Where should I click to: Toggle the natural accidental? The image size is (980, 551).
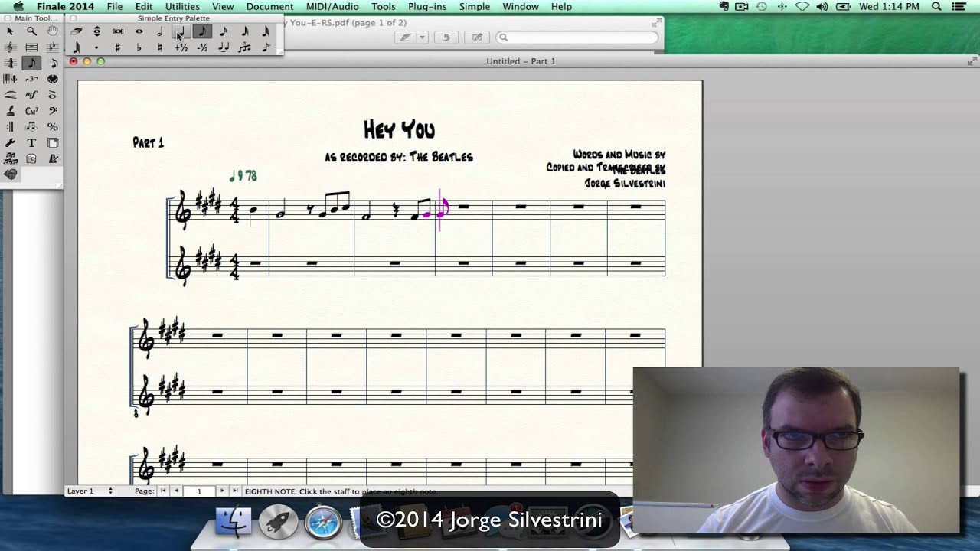pyautogui.click(x=159, y=47)
